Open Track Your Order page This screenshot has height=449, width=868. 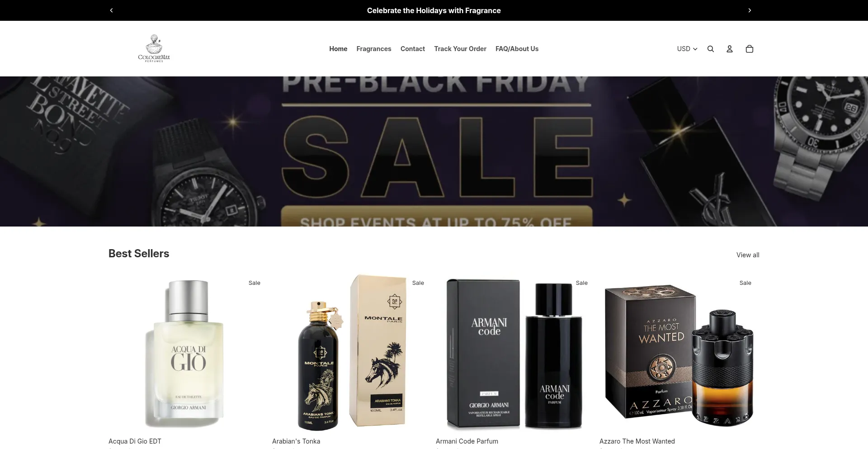click(460, 49)
